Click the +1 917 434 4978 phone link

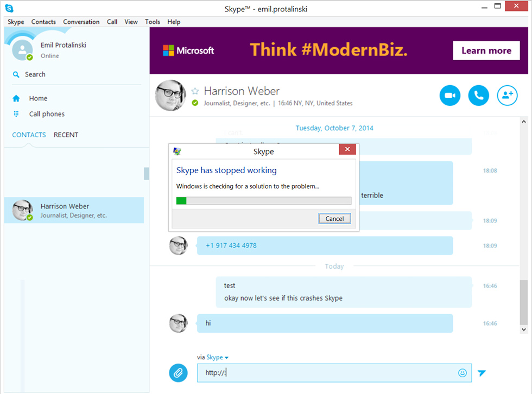click(231, 245)
